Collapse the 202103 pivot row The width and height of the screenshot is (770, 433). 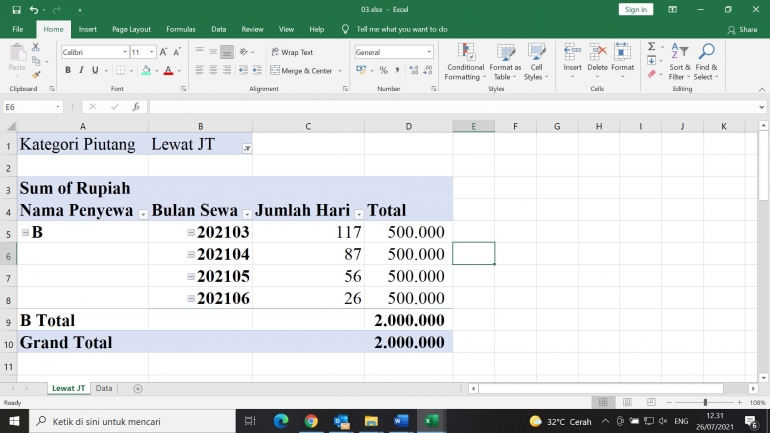point(190,233)
